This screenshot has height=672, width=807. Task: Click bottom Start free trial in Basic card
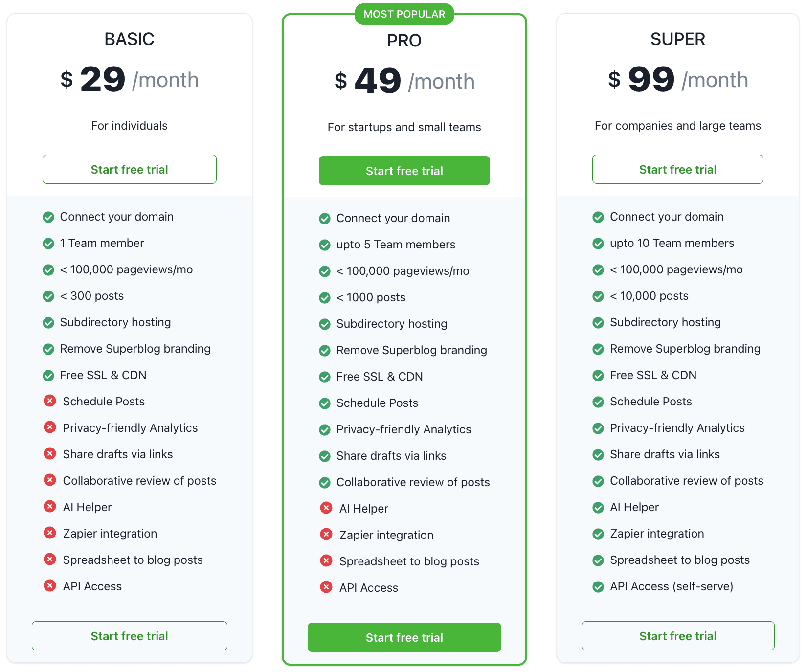tap(130, 636)
